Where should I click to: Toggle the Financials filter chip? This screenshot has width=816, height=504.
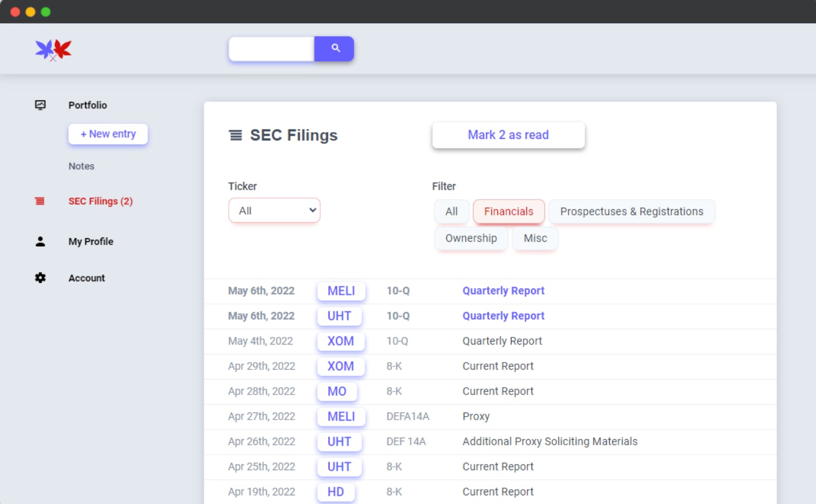click(x=509, y=211)
